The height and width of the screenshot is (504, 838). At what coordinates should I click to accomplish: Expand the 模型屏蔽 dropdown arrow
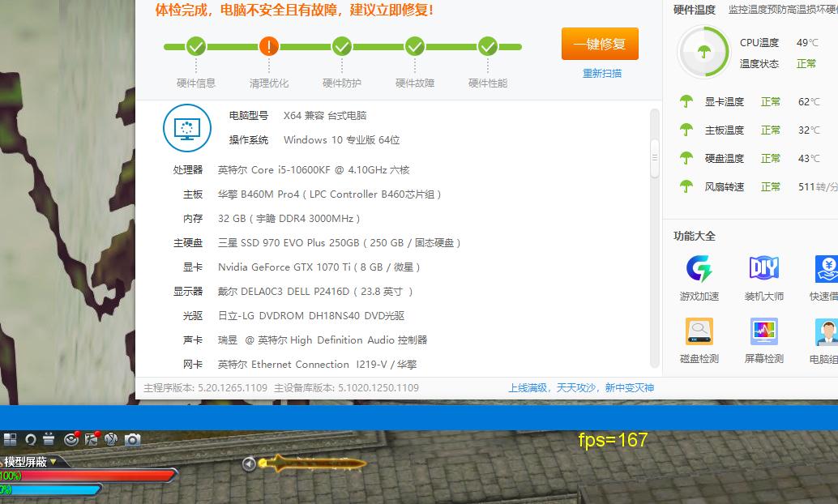click(53, 461)
